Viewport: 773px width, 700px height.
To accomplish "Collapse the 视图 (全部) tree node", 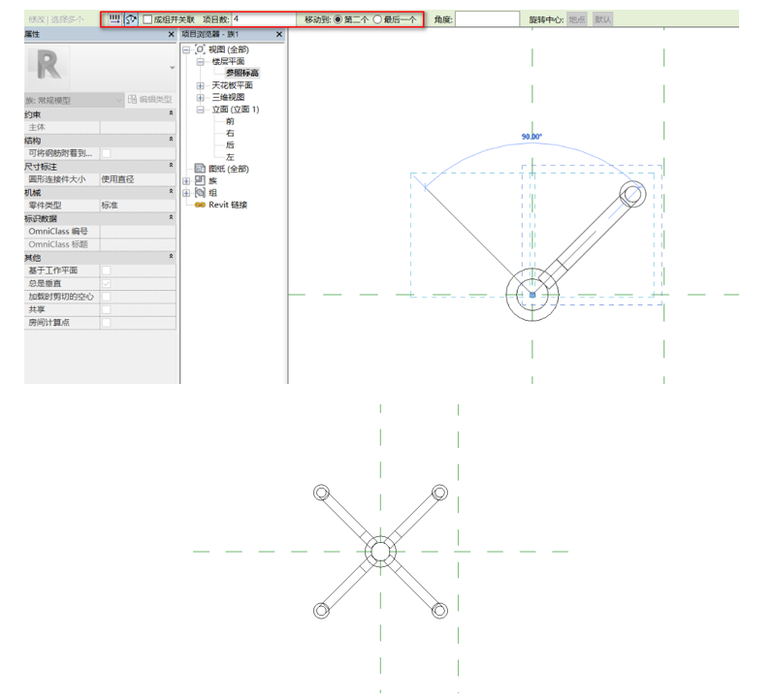I will pos(186,49).
